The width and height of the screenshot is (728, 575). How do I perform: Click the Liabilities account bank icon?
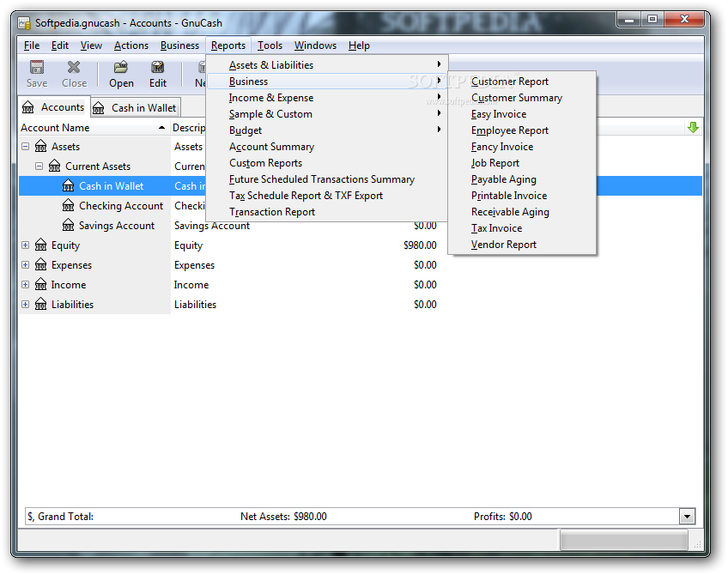tap(41, 305)
